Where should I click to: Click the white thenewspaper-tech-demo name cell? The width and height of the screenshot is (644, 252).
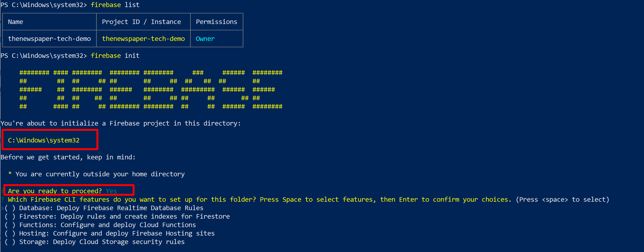click(49, 39)
